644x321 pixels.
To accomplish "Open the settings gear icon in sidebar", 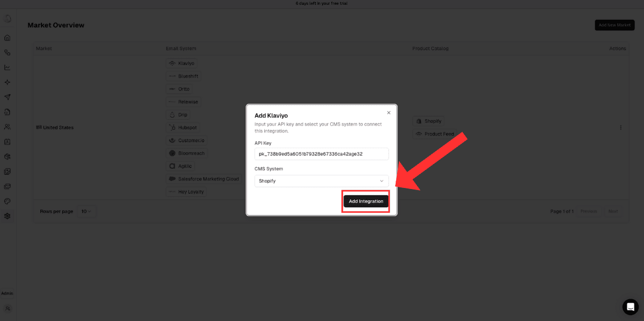I will click(7, 216).
